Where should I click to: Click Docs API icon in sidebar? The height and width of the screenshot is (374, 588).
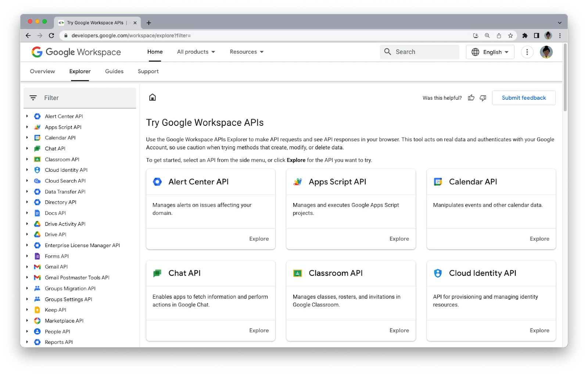click(37, 213)
